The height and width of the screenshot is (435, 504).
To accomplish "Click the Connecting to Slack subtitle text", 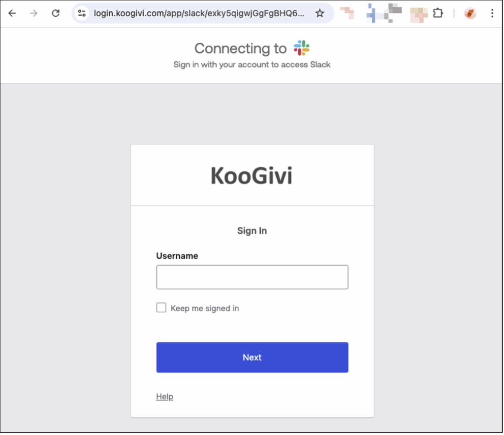I will (x=252, y=65).
